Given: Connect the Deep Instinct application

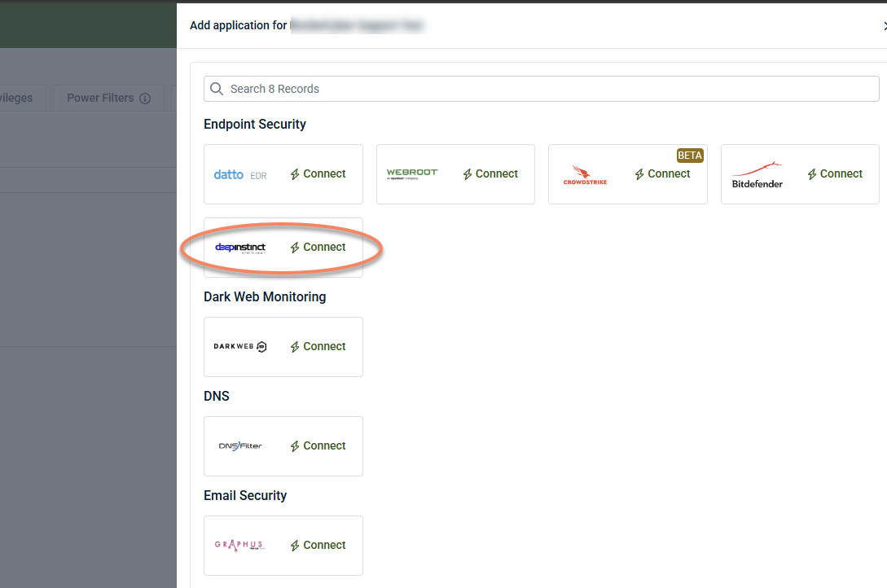Looking at the screenshot, I should 318,248.
